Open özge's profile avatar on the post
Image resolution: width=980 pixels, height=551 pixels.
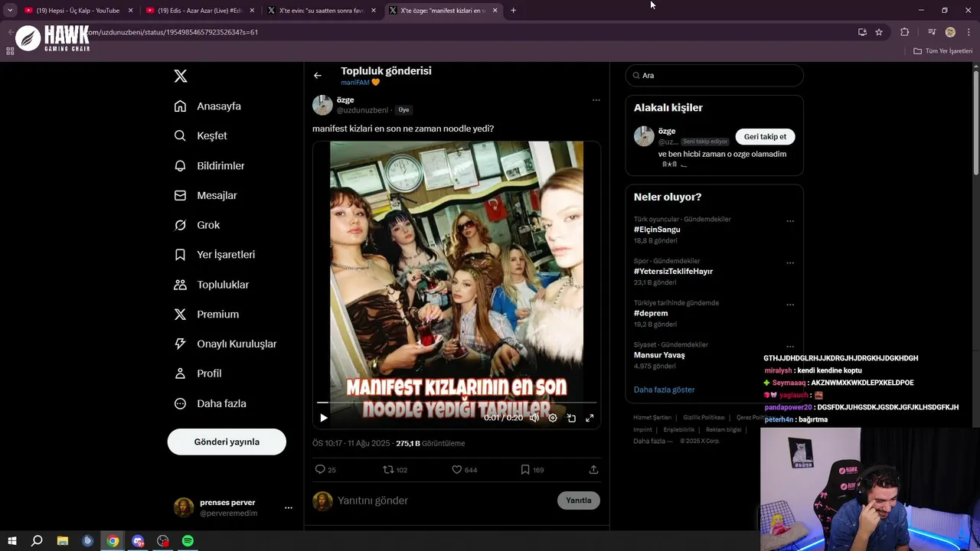322,105
